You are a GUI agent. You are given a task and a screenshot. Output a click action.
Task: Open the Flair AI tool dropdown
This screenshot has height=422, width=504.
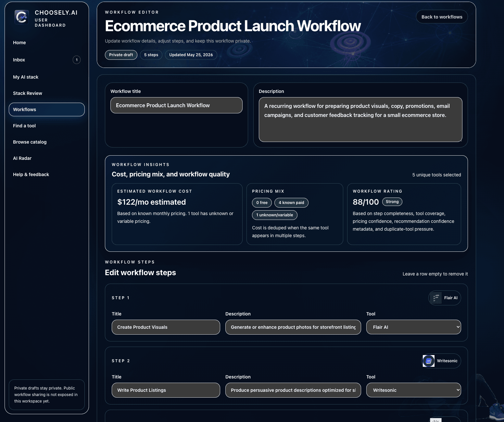tap(414, 327)
